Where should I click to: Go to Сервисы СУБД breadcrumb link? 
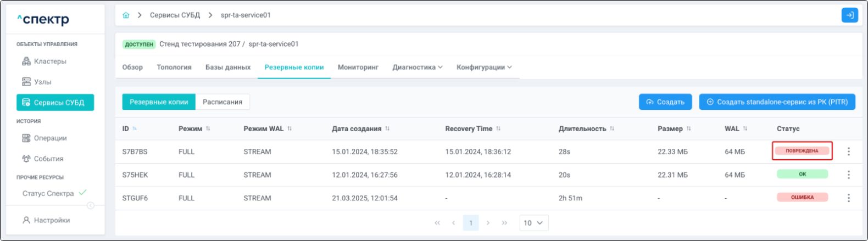point(175,15)
